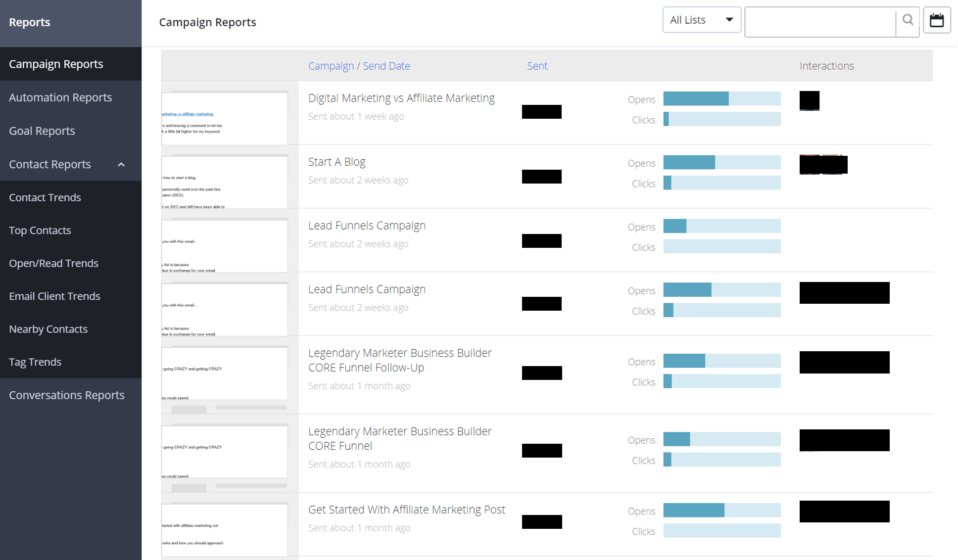Viewport: 958px width, 560px height.
Task: Go to Goal Reports
Action: [42, 131]
